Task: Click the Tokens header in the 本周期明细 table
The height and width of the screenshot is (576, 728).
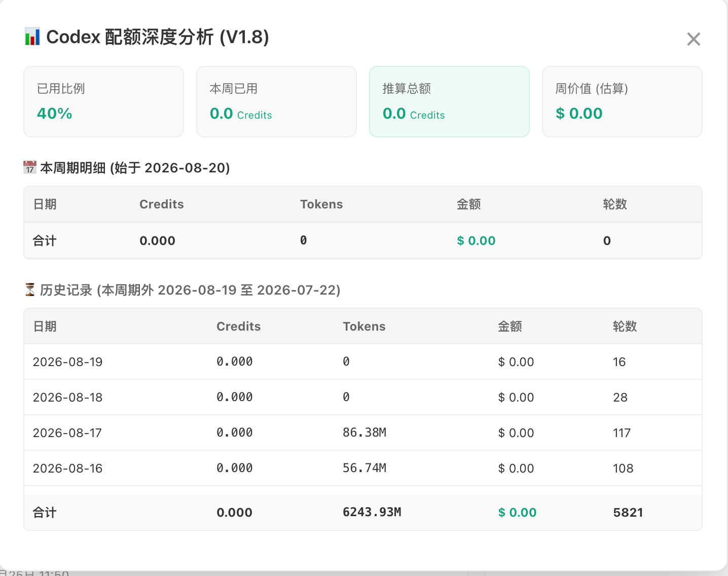Action: click(x=321, y=204)
